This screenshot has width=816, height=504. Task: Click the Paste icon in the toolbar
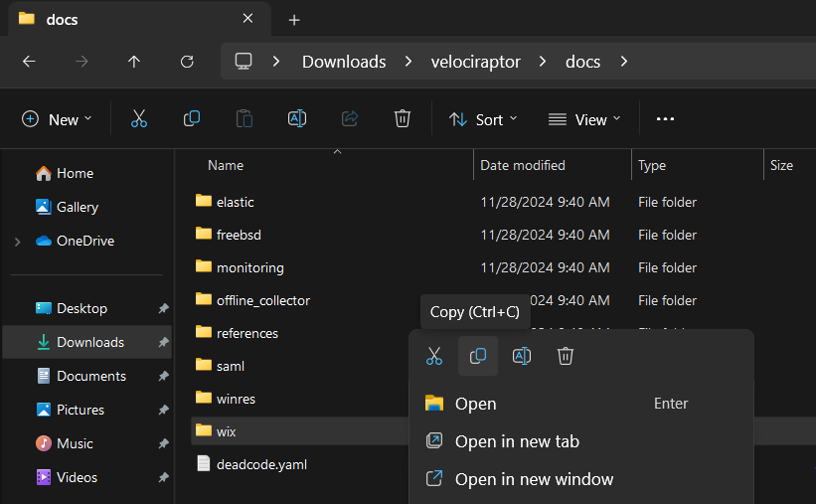point(245,119)
